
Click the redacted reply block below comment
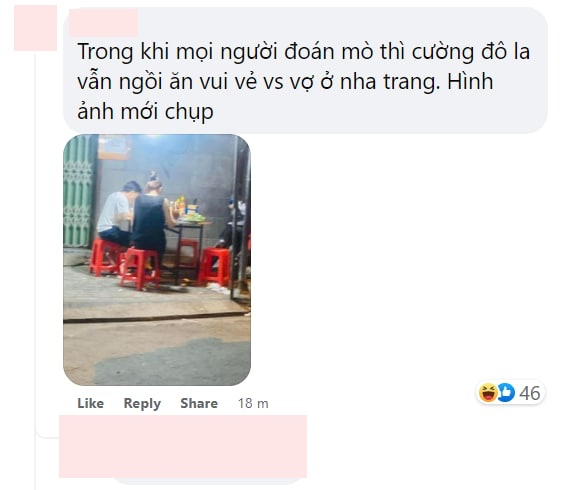[x=183, y=446]
